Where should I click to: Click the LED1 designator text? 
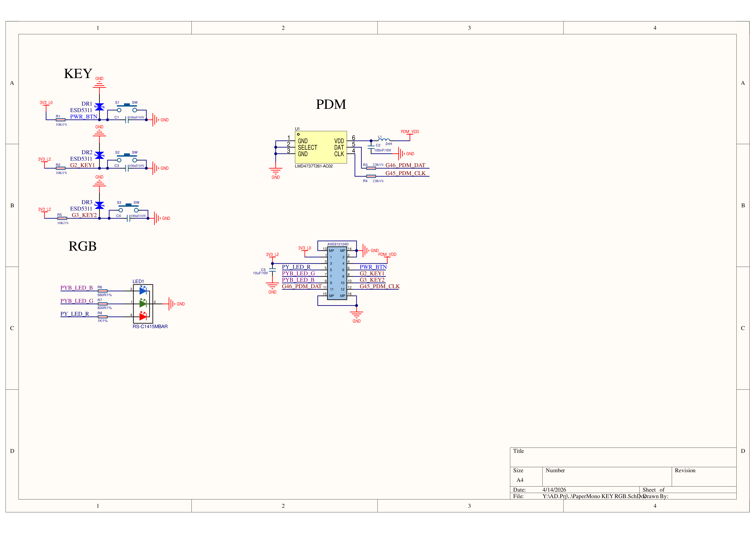tap(138, 281)
